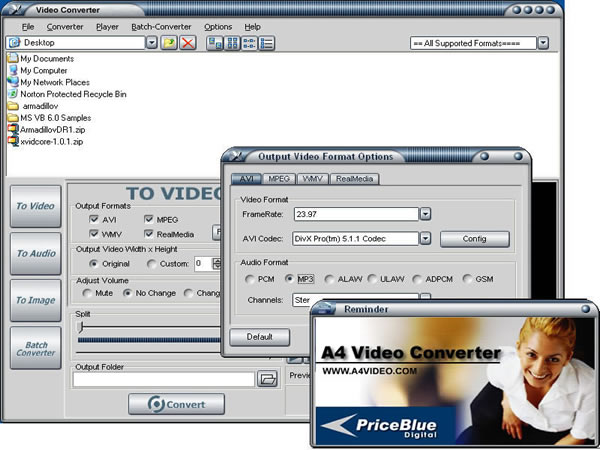
Task: Click the Norton Protected Recycle Bin icon
Action: (13, 94)
